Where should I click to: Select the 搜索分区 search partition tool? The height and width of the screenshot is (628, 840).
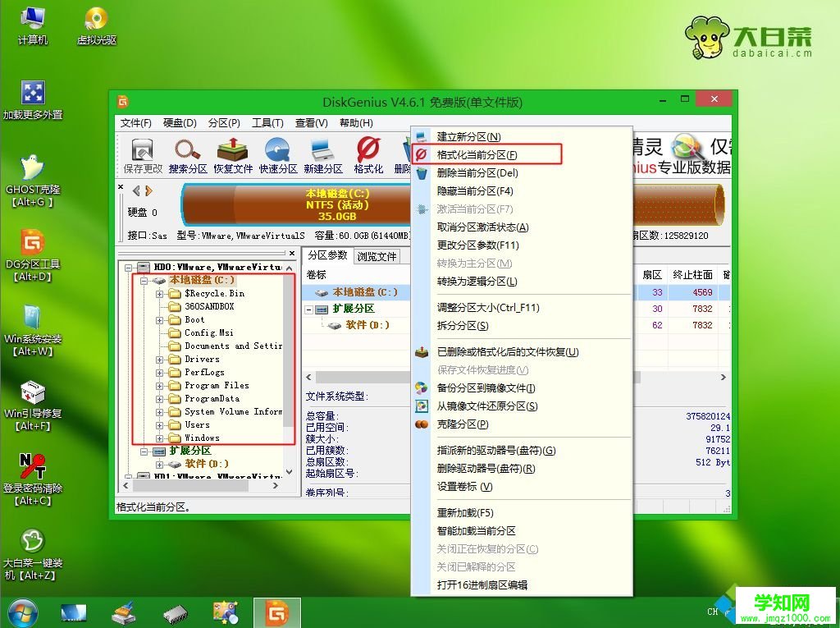point(186,153)
